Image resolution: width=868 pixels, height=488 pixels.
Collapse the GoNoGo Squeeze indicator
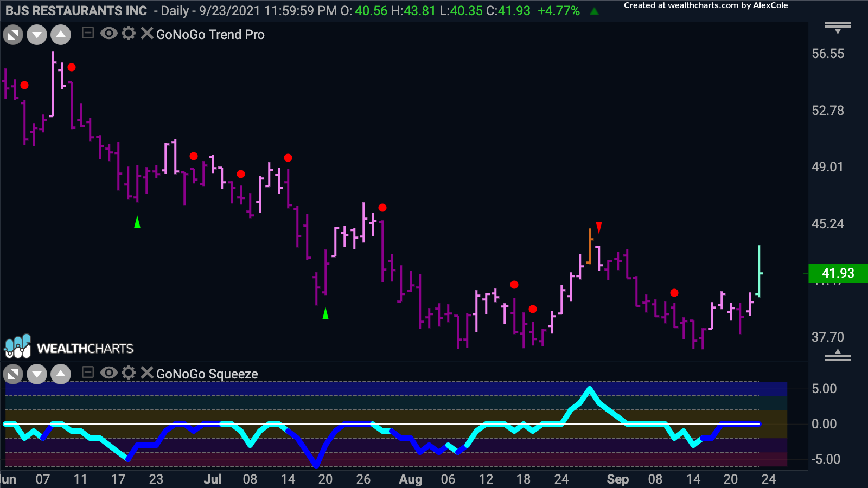pyautogui.click(x=87, y=373)
